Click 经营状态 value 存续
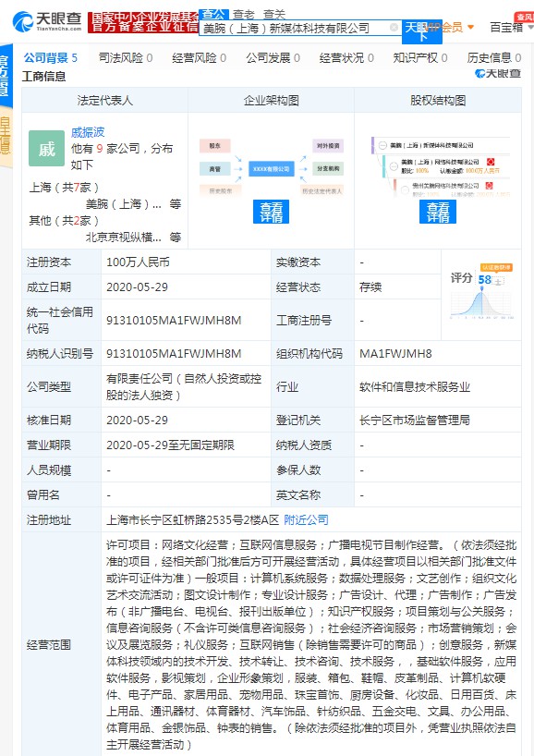Screen dimensions: 534x756 (x=370, y=287)
